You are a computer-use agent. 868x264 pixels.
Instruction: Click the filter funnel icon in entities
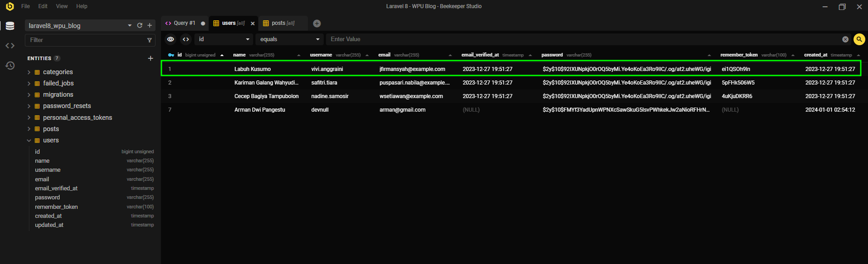pos(149,40)
